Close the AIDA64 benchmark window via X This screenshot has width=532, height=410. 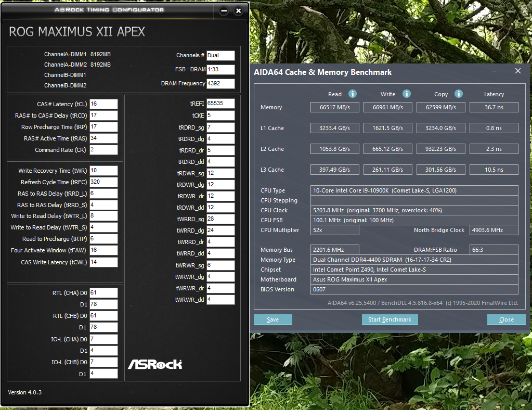click(x=518, y=71)
